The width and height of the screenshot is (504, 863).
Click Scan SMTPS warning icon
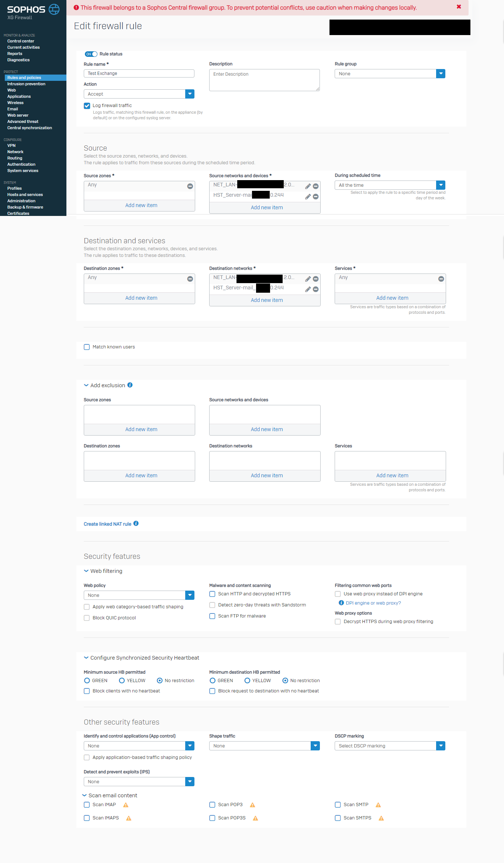point(381,818)
